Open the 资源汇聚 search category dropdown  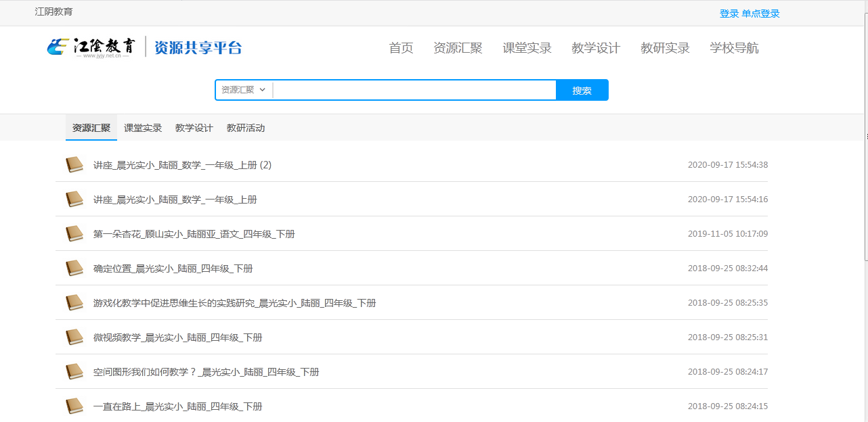point(244,90)
